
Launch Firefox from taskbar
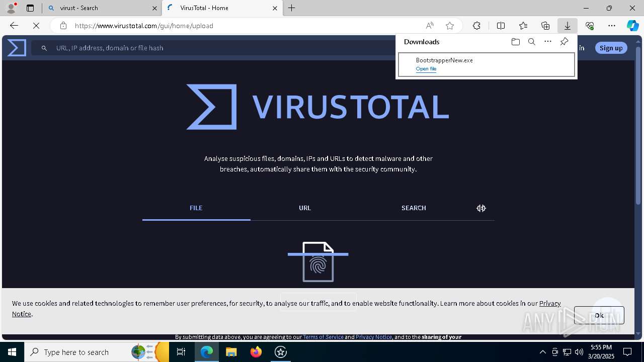click(256, 352)
